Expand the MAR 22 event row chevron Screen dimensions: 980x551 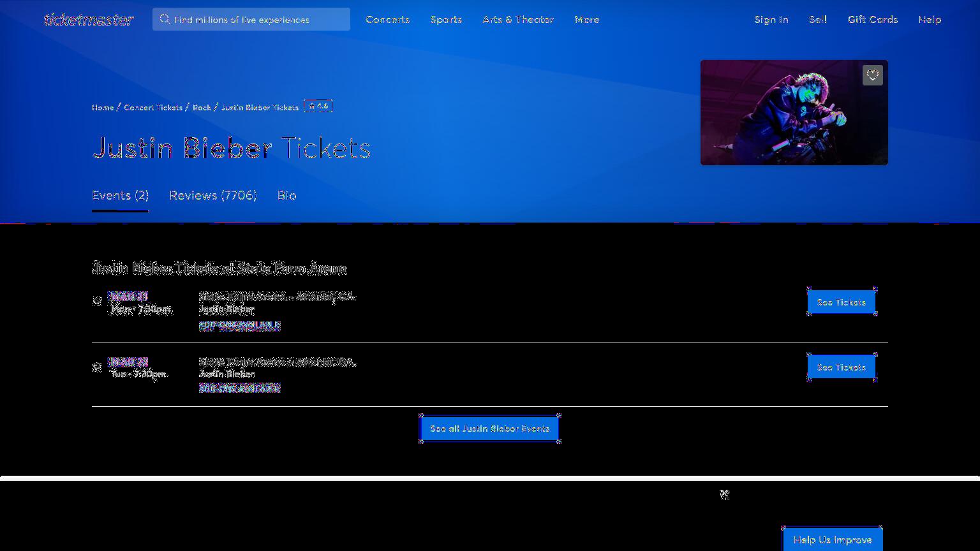(x=97, y=367)
